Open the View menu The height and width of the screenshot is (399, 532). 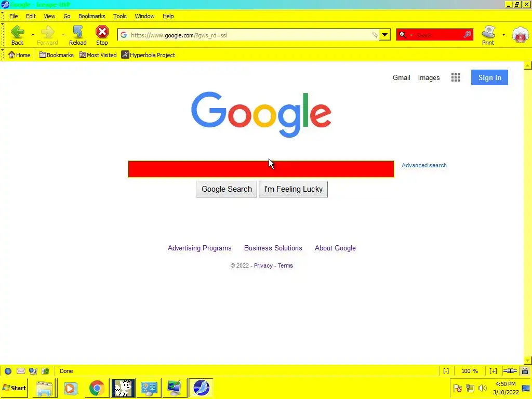click(x=49, y=16)
